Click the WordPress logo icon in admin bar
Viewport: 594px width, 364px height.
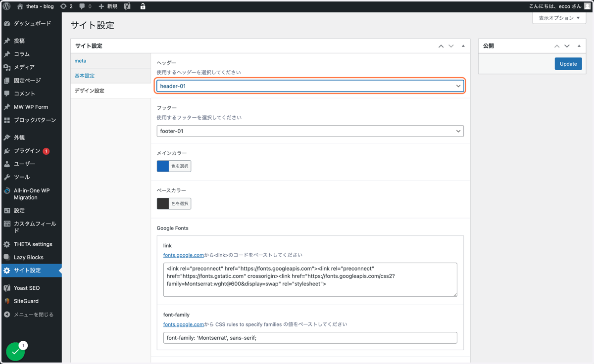coord(7,6)
